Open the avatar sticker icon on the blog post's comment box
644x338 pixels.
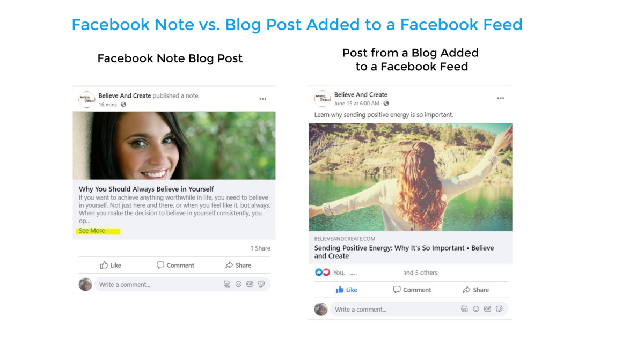(x=464, y=309)
